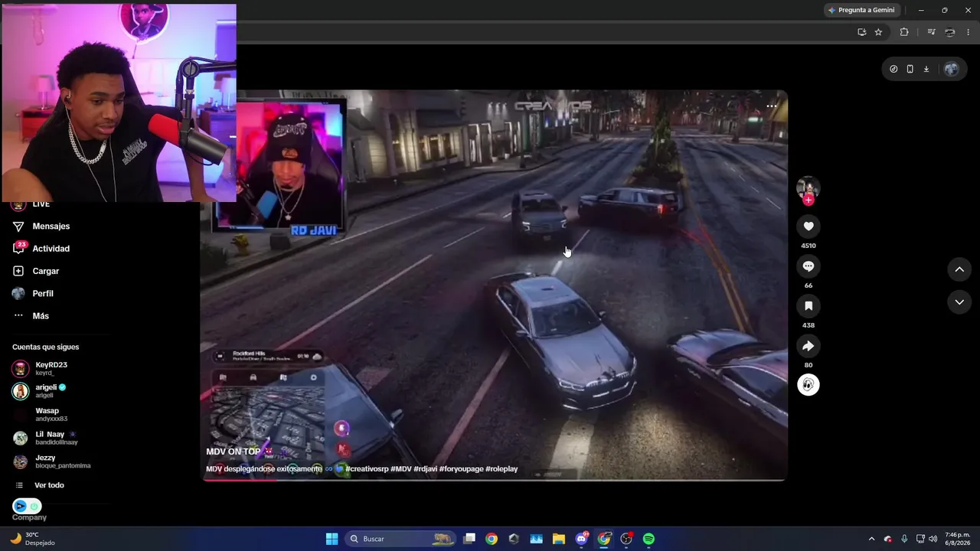The image size is (980, 551).
Task: Open OBS Studio from the taskbar
Action: [626, 539]
